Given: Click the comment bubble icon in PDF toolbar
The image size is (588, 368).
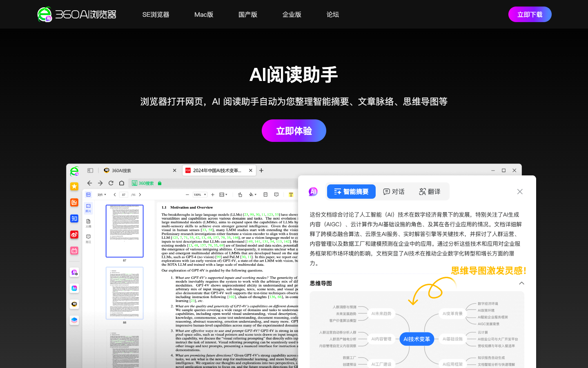Looking at the screenshot, I should (276, 195).
